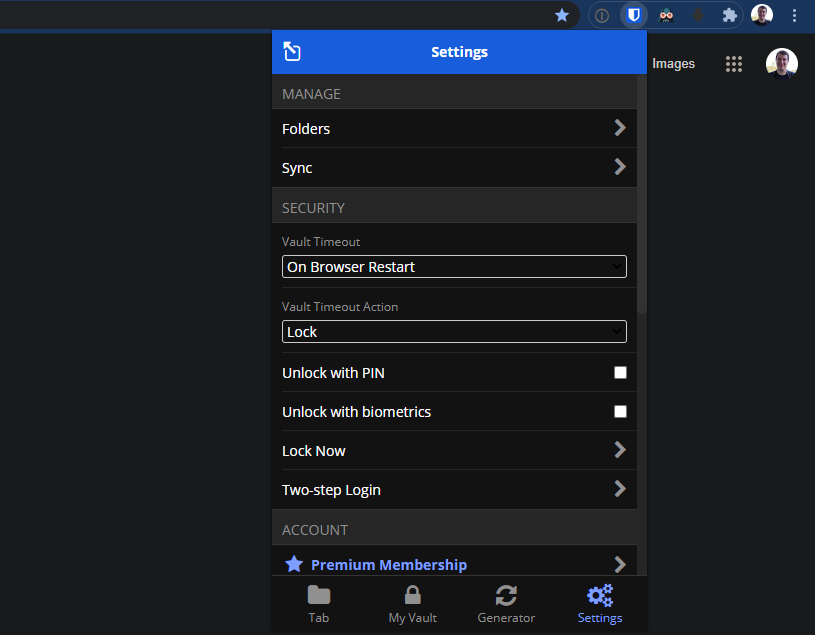Click the info icon in the toolbar
815x635 pixels.
(601, 15)
